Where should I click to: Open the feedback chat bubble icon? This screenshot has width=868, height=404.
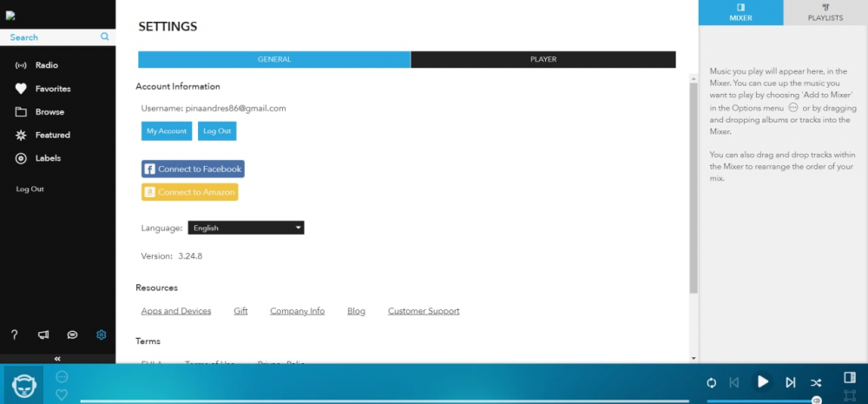click(x=73, y=334)
